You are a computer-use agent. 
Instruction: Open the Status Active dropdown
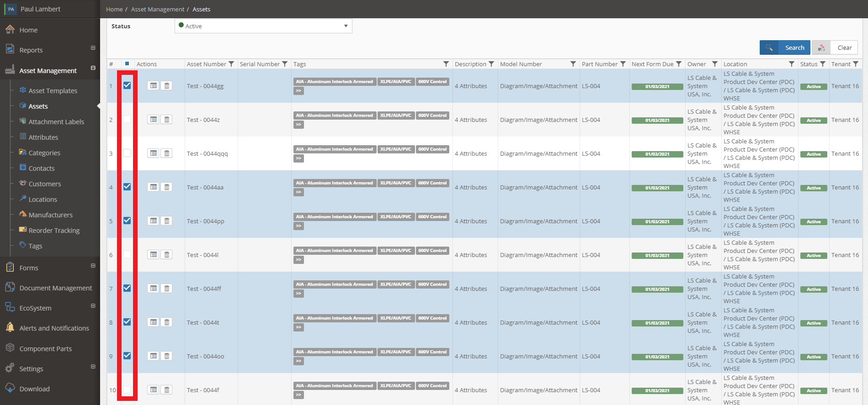[x=263, y=26]
